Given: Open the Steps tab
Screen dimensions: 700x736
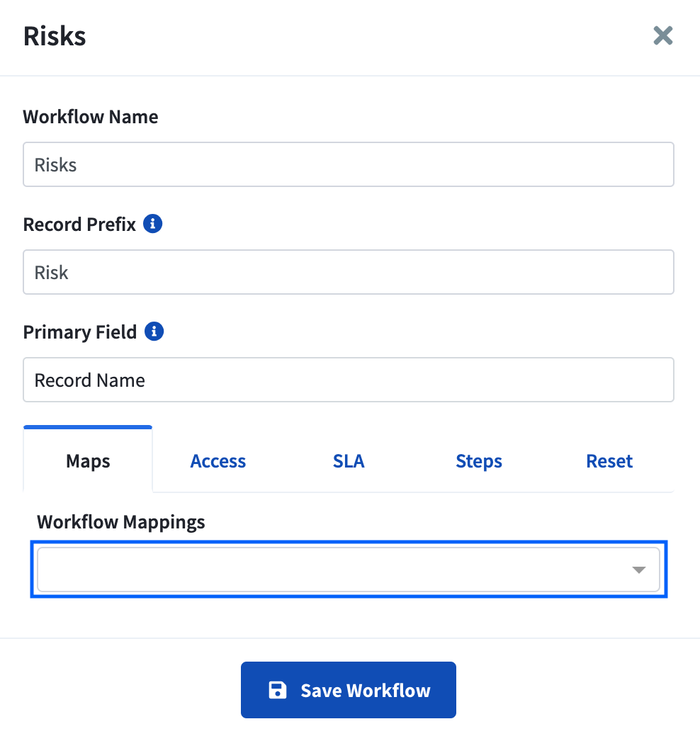Looking at the screenshot, I should coord(478,460).
